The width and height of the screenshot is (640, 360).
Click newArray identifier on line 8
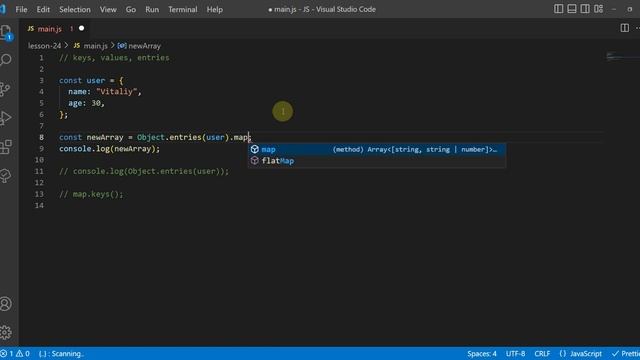[x=104, y=137]
